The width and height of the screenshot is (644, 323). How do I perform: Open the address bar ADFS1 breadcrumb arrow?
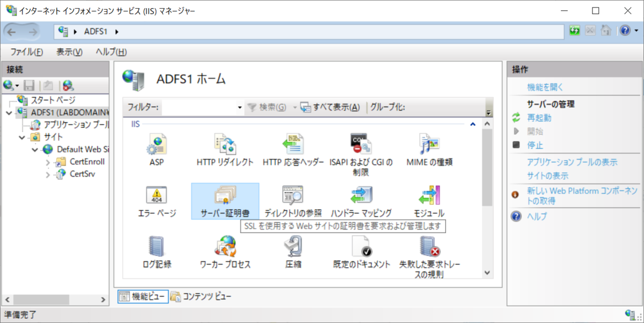click(116, 32)
